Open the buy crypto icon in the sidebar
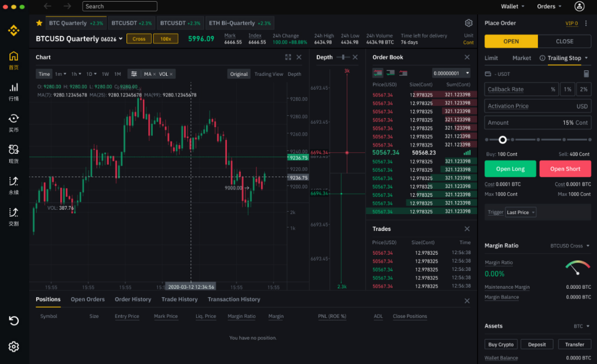 coord(14,118)
